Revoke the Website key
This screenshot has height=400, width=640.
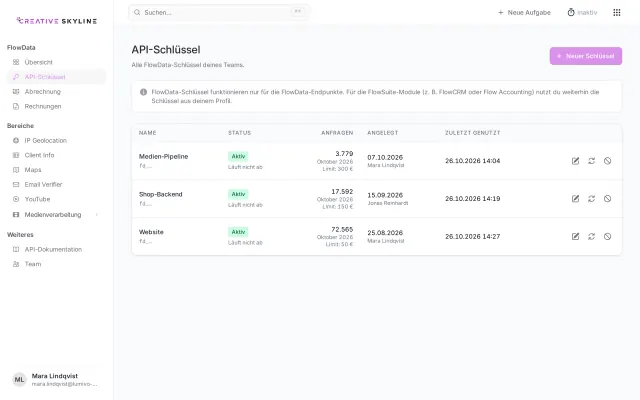(x=607, y=236)
